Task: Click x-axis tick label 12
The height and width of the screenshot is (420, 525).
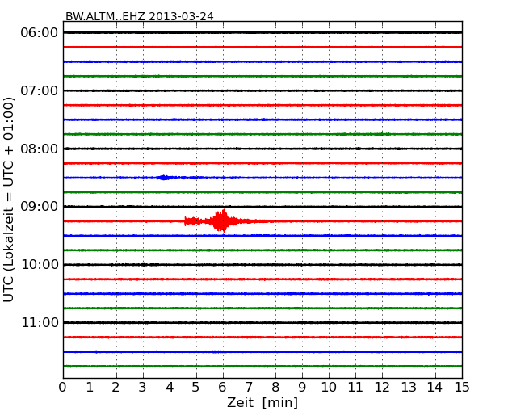Action: [382, 388]
